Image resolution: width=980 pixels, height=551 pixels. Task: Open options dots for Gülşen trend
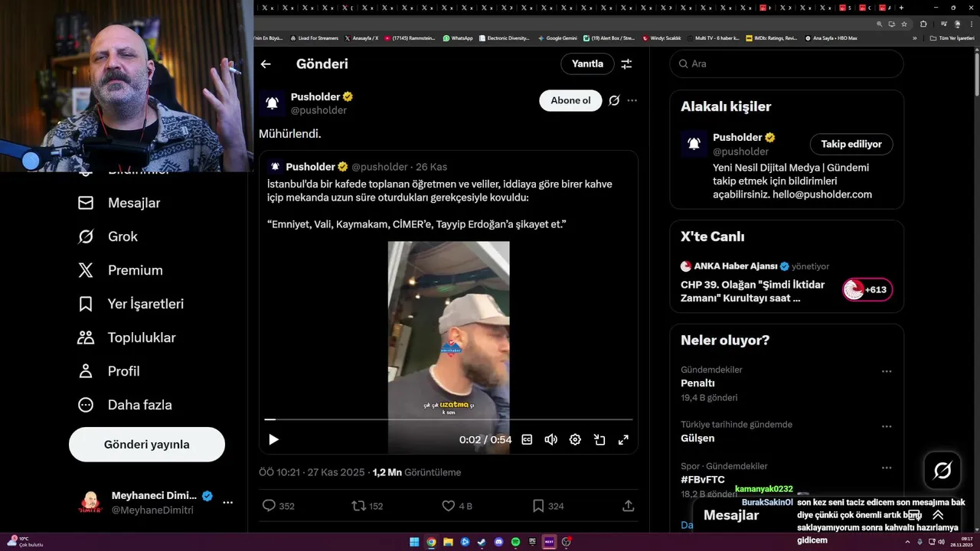click(887, 426)
